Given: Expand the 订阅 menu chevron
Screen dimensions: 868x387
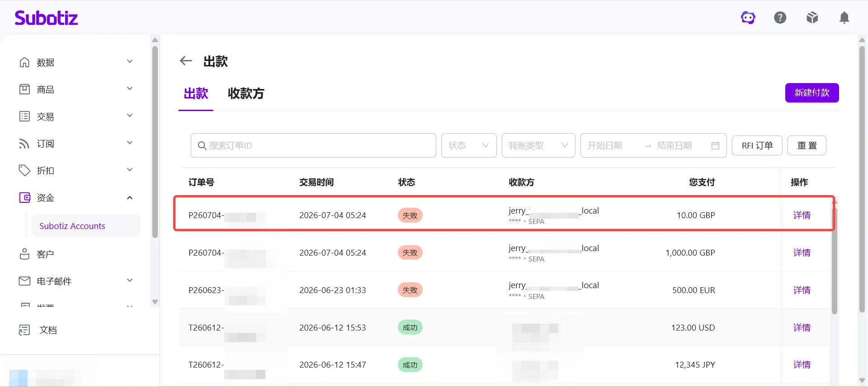Looking at the screenshot, I should tap(130, 143).
